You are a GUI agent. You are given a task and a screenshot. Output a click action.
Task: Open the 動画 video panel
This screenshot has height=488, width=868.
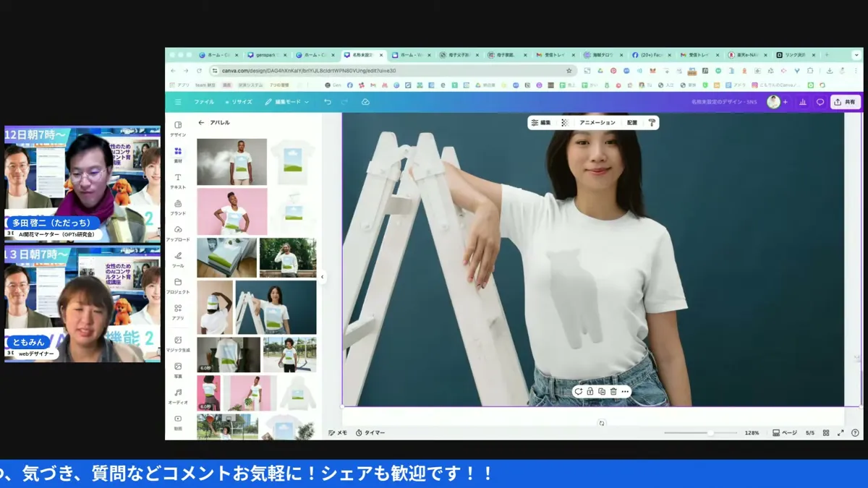tap(178, 422)
